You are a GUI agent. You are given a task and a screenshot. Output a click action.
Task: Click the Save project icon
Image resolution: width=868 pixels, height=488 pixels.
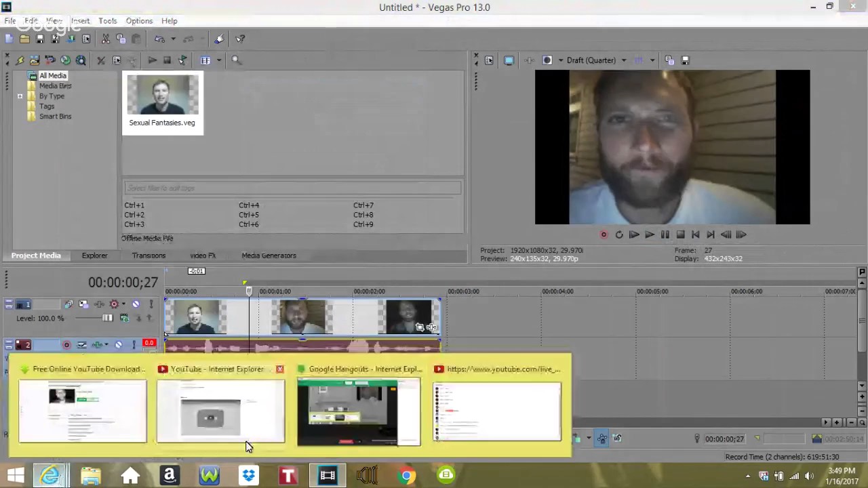point(40,39)
